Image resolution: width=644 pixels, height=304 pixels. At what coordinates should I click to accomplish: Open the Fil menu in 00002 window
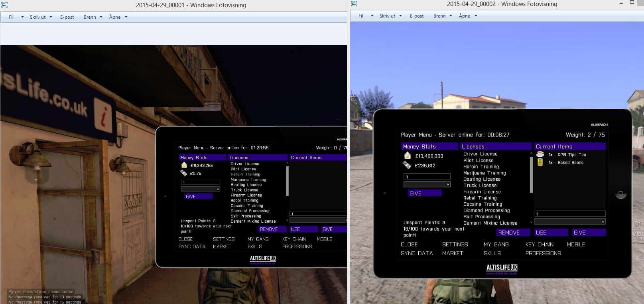pyautogui.click(x=361, y=16)
